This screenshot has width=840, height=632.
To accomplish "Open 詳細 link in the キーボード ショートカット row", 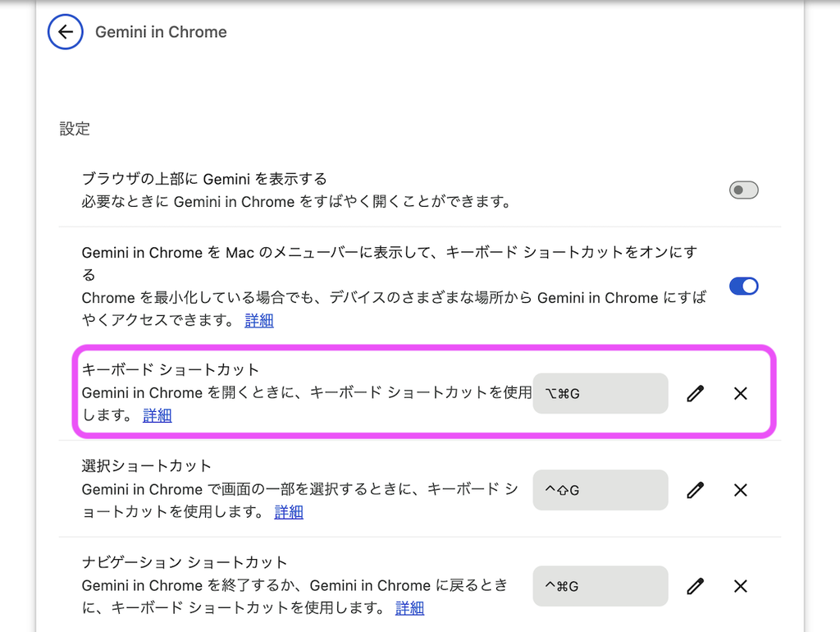I will (157, 415).
